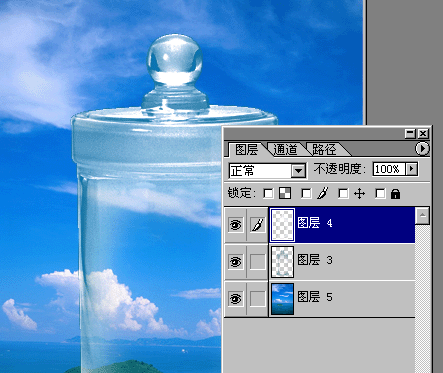Switch to the 通道 tab

(x=285, y=149)
